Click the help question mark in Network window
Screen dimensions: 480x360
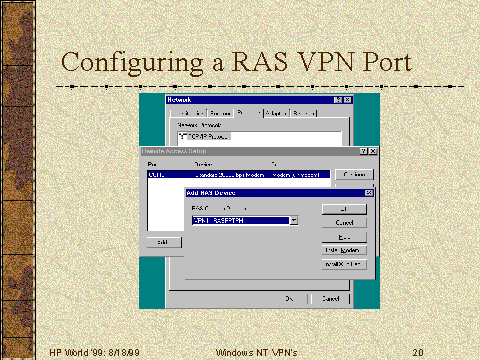click(x=338, y=100)
